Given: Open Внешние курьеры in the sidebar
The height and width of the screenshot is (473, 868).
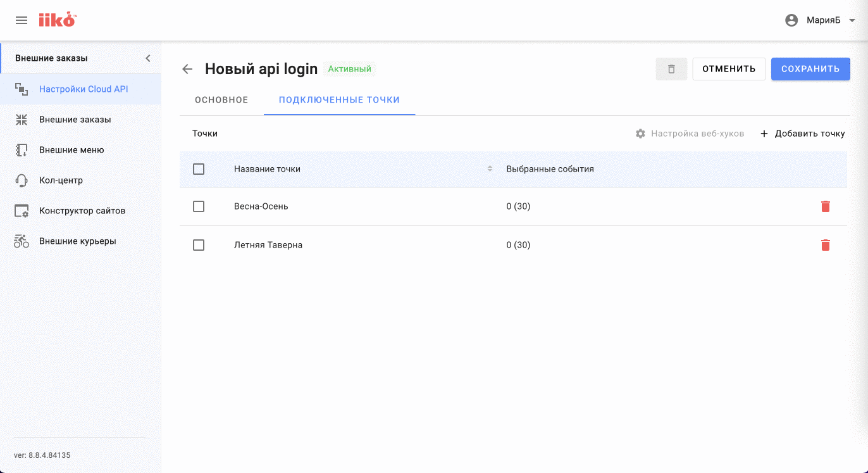Looking at the screenshot, I should pos(77,241).
